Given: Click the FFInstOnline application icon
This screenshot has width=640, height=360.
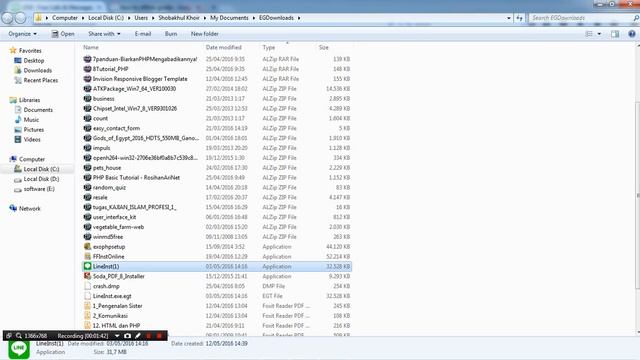Looking at the screenshot, I should tap(87, 256).
